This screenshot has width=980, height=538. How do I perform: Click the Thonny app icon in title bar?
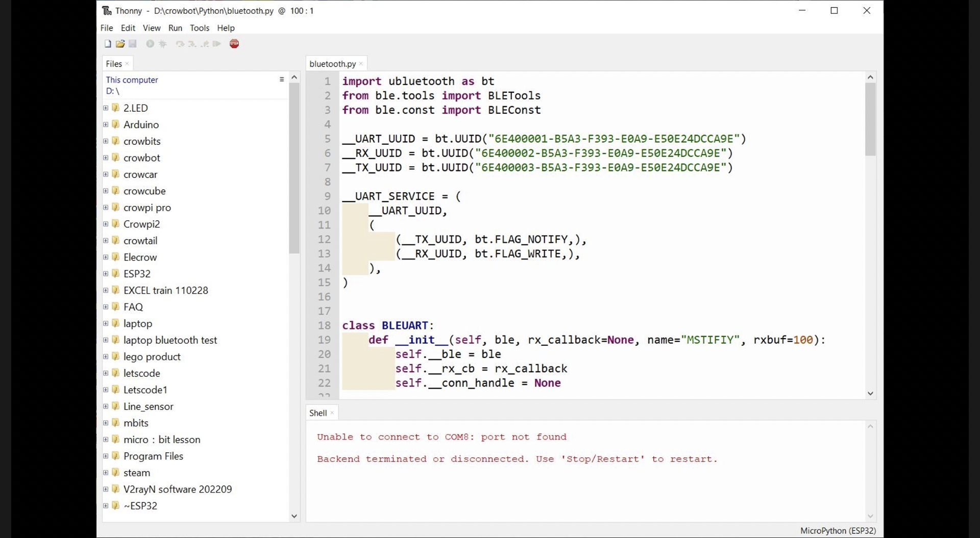click(x=107, y=11)
